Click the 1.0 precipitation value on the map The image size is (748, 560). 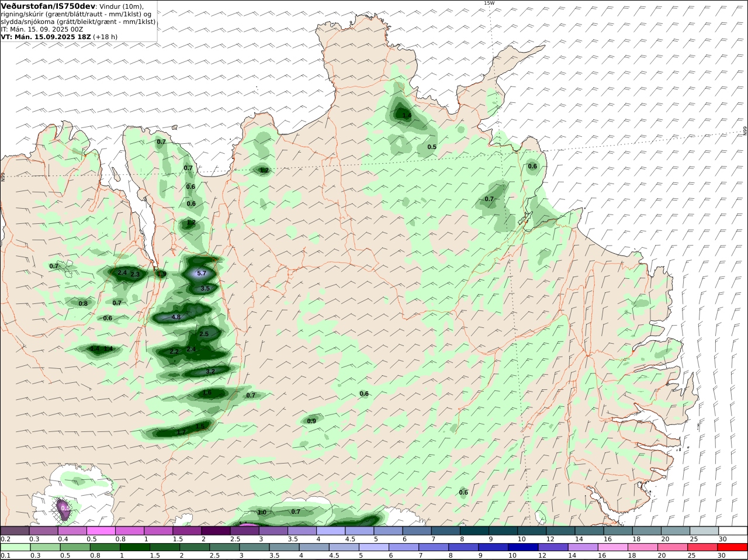pyautogui.click(x=262, y=512)
